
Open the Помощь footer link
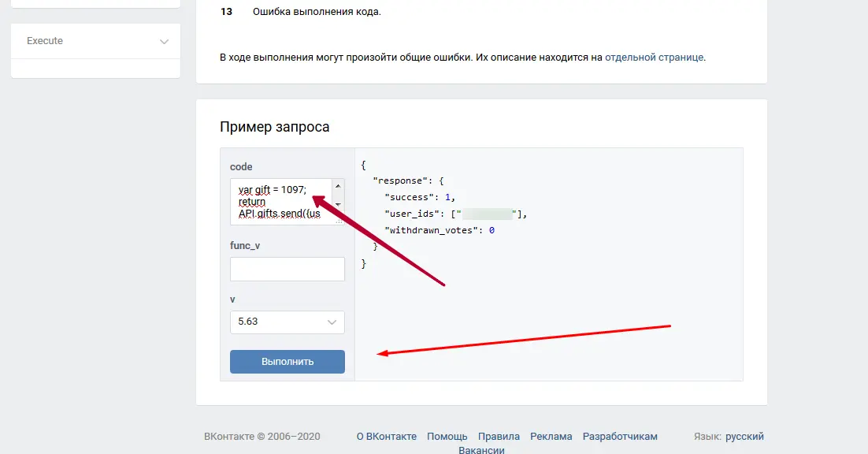[x=447, y=437]
